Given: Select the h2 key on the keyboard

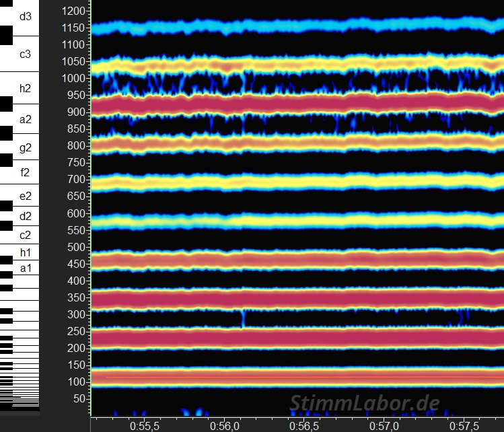Looking at the screenshot, I should coord(26,88).
